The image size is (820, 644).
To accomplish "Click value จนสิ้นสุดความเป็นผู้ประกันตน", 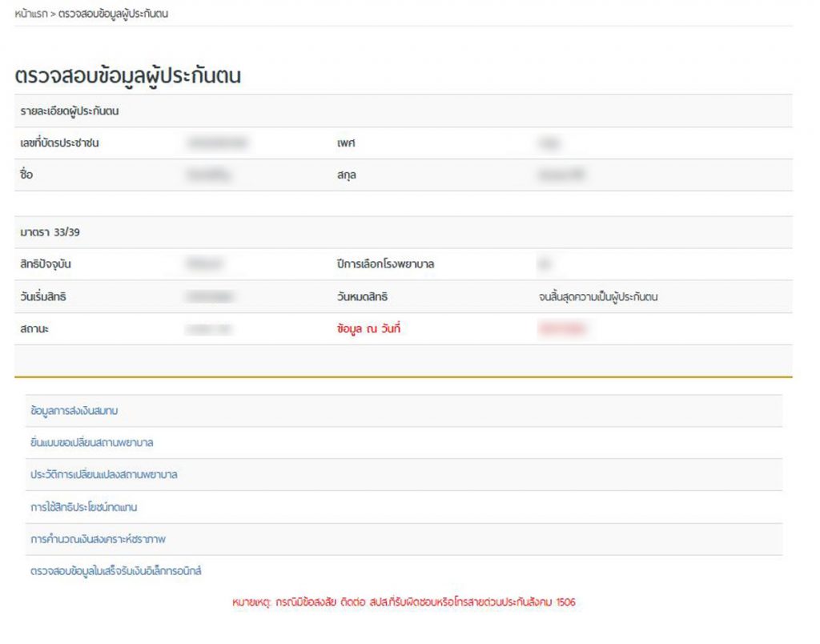I will coord(597,296).
